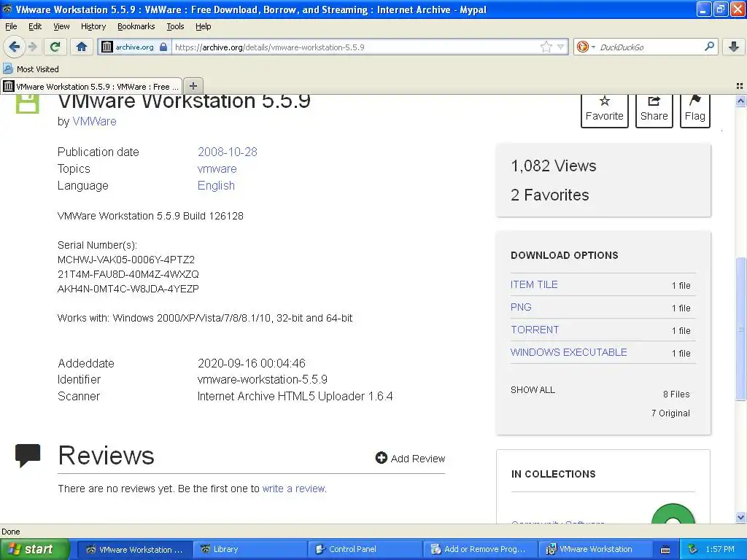Open the Help menu

tap(203, 26)
